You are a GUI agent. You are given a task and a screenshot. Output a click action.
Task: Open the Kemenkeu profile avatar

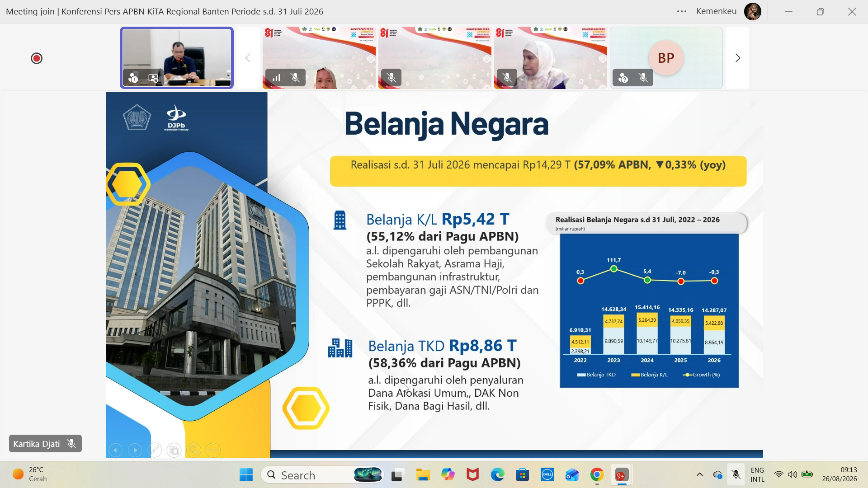tap(753, 11)
